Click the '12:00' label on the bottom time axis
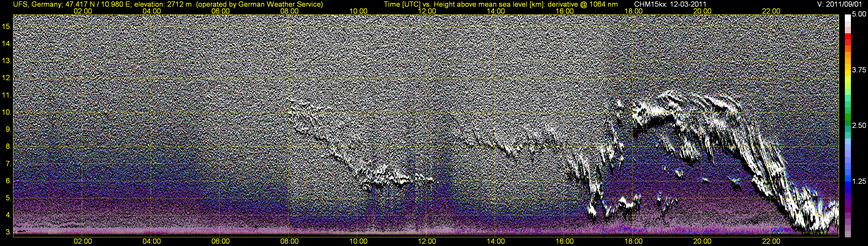 click(x=427, y=241)
